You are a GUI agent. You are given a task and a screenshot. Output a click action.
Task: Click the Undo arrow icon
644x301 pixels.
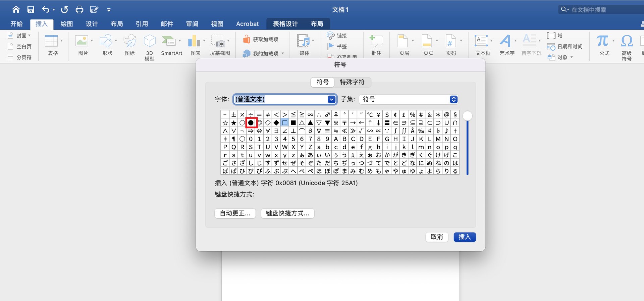(46, 9)
